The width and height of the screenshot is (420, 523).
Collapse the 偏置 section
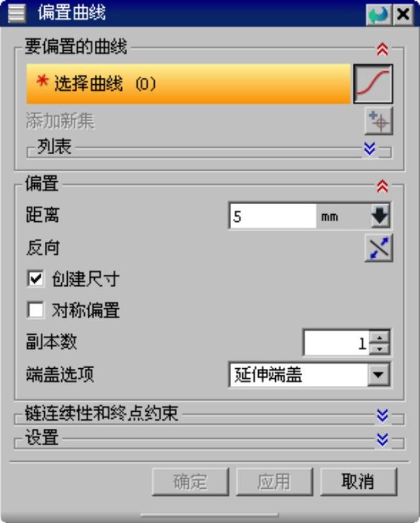tap(382, 186)
